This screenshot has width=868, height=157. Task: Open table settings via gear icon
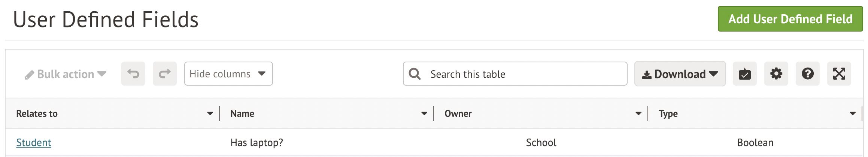pyautogui.click(x=776, y=74)
